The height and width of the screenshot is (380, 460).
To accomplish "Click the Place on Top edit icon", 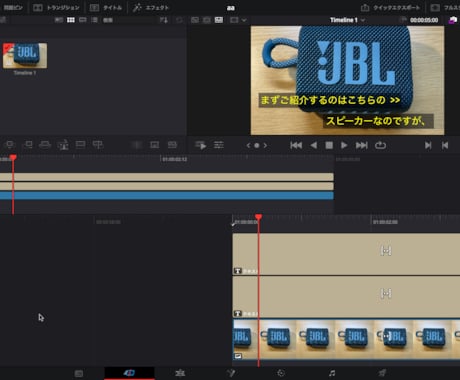I will [x=80, y=145].
